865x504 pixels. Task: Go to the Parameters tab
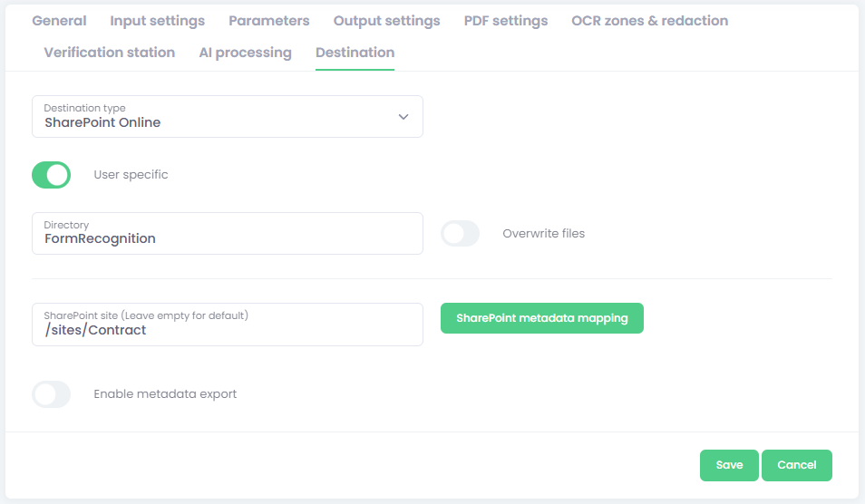pos(268,21)
